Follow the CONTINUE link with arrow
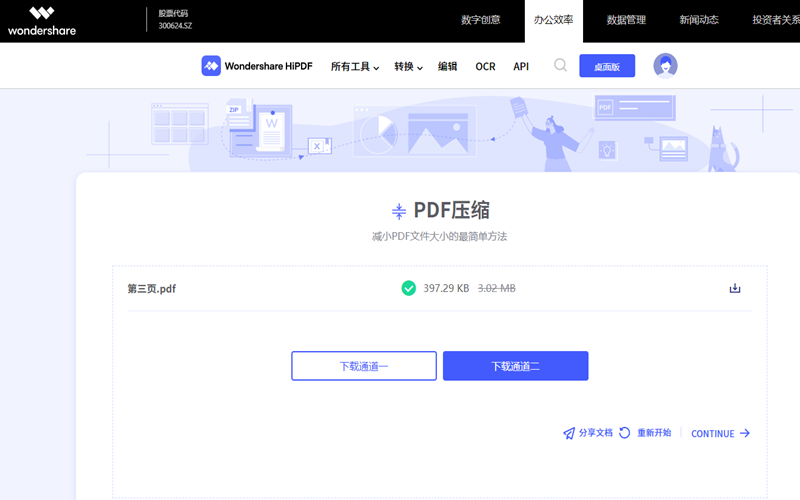 (720, 434)
